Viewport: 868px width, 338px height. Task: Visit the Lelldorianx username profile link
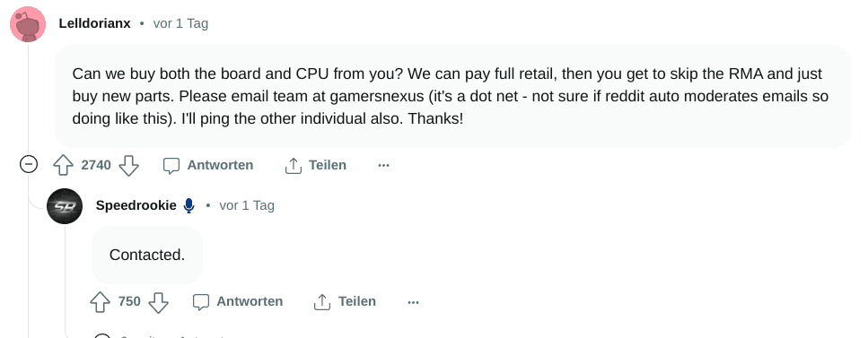click(94, 24)
